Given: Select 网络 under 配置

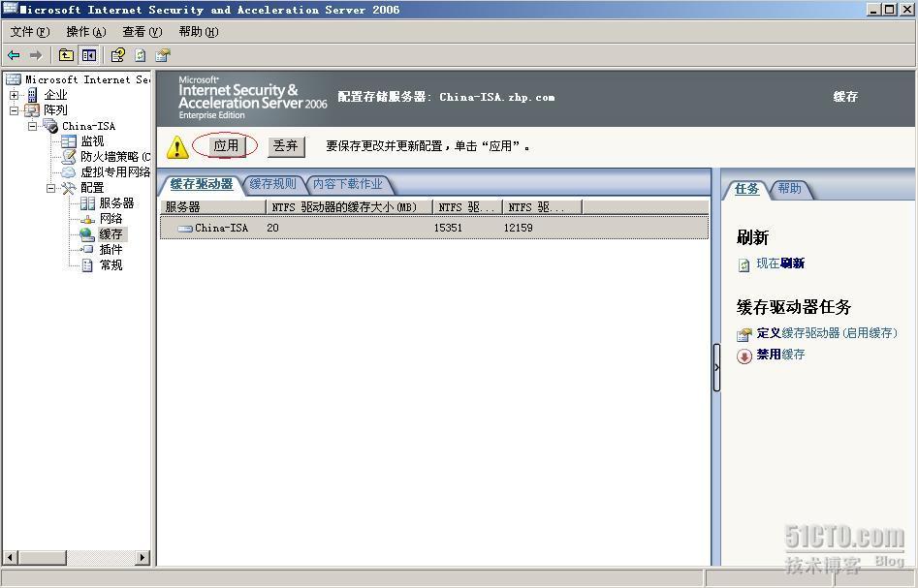Looking at the screenshot, I should pos(111,218).
